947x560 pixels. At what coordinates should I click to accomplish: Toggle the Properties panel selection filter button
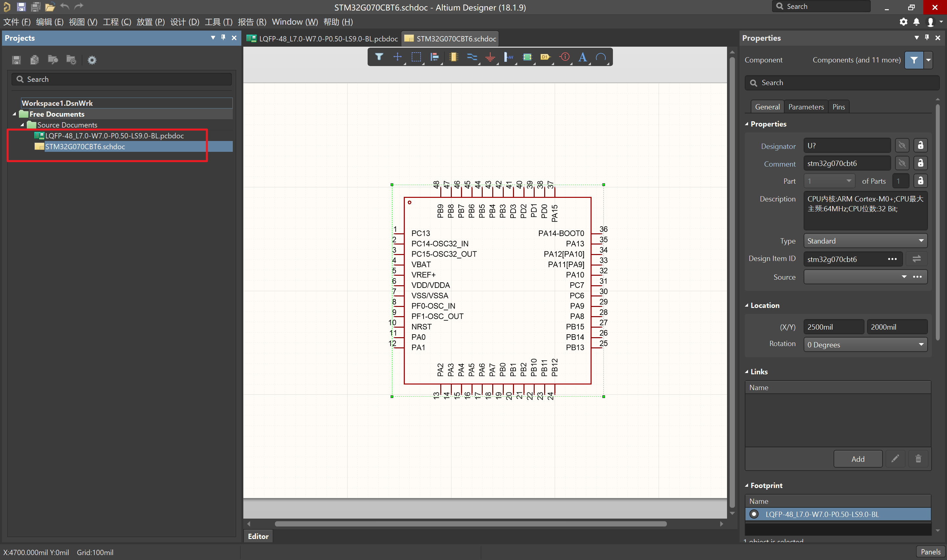[914, 60]
